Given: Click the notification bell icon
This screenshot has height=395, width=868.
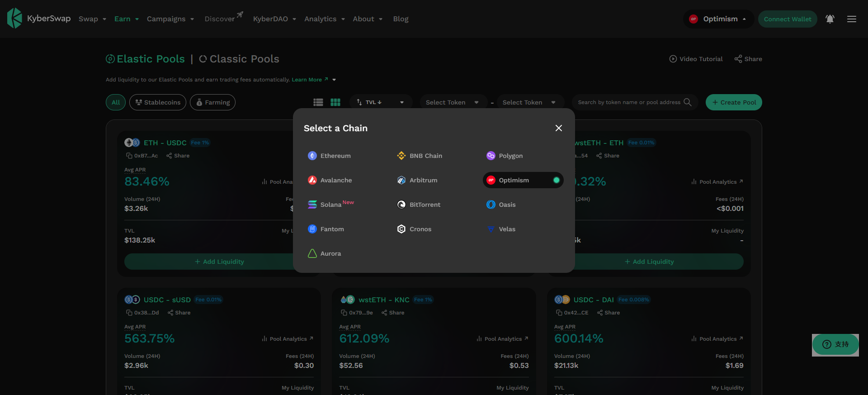Looking at the screenshot, I should (x=830, y=19).
